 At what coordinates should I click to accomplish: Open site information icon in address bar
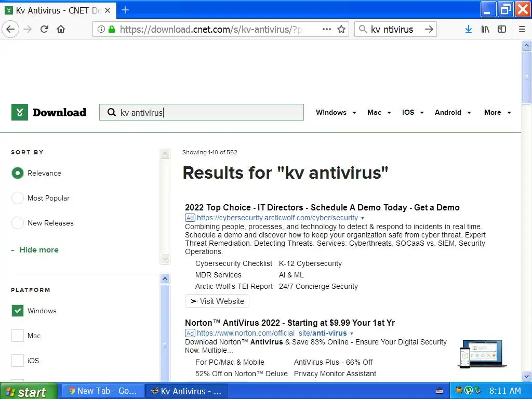(x=101, y=29)
